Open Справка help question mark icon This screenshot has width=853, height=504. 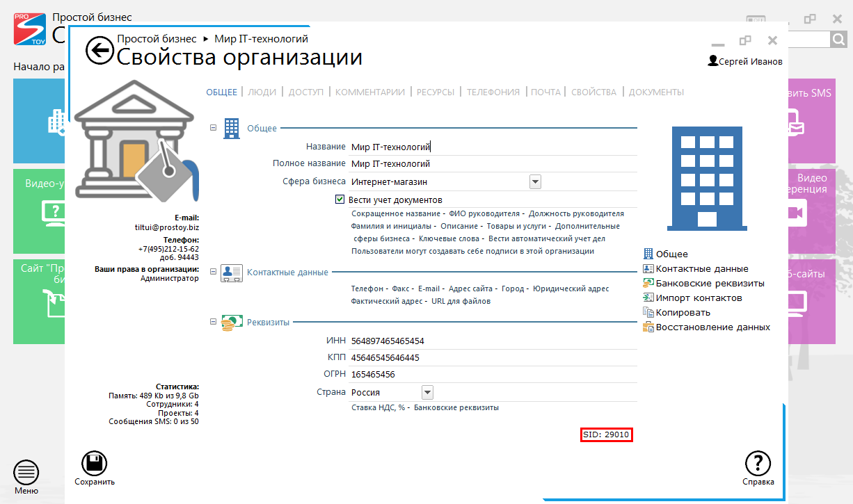tap(758, 464)
